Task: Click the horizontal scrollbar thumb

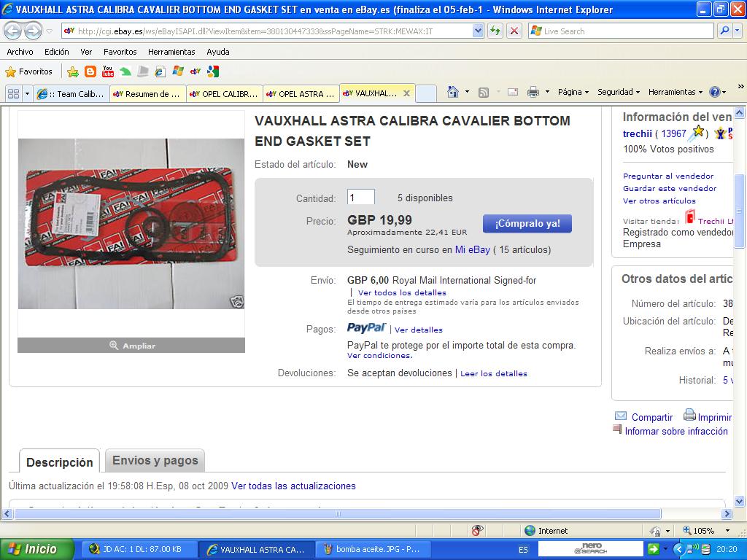Action: point(337,514)
